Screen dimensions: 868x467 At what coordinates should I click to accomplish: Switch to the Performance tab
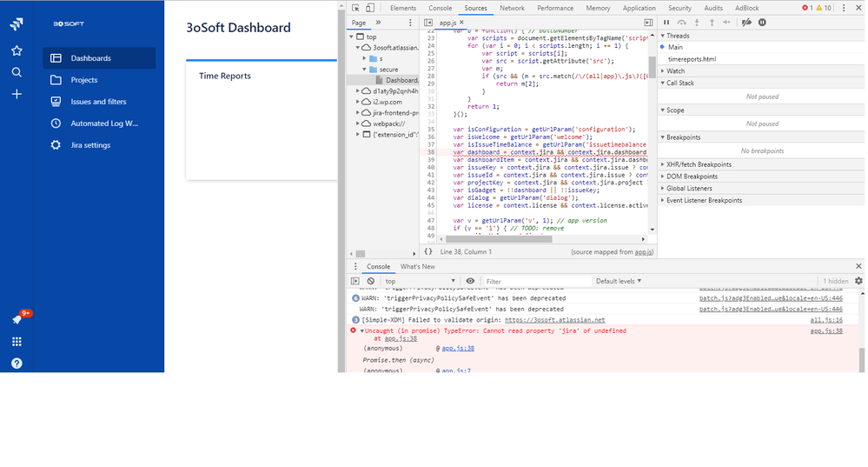pyautogui.click(x=554, y=8)
